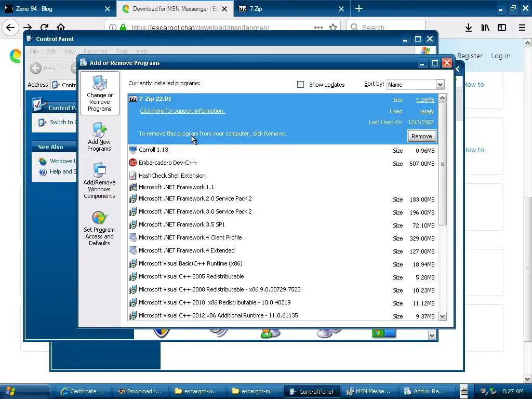Open Firefox library icon
Screen dimensions: 532x399
pyautogui.click(x=485, y=28)
